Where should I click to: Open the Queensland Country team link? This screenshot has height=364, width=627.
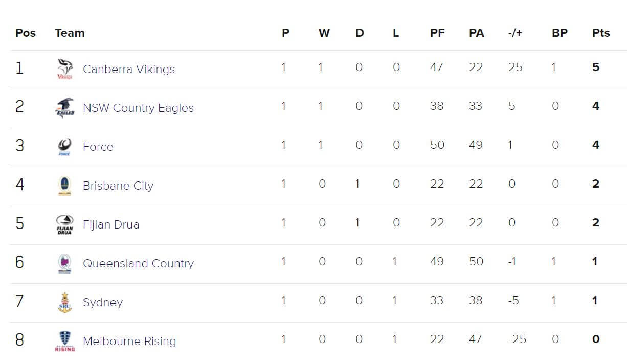(138, 263)
